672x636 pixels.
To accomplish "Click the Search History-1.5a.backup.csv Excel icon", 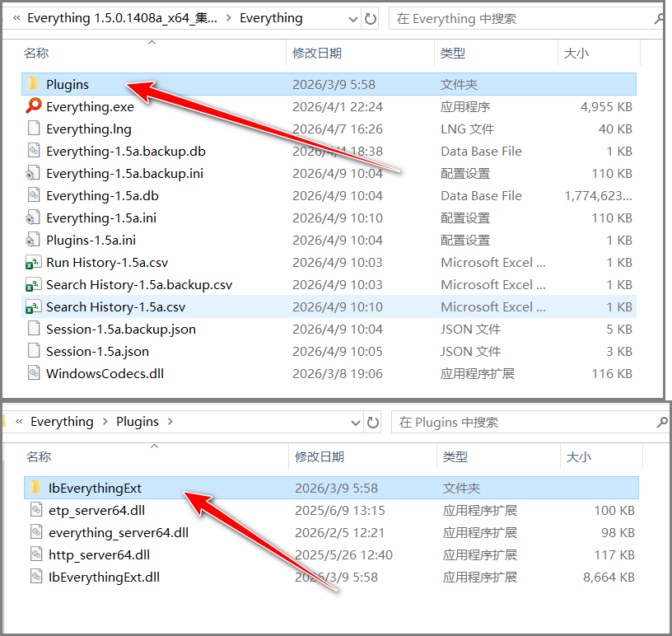I will (34, 284).
